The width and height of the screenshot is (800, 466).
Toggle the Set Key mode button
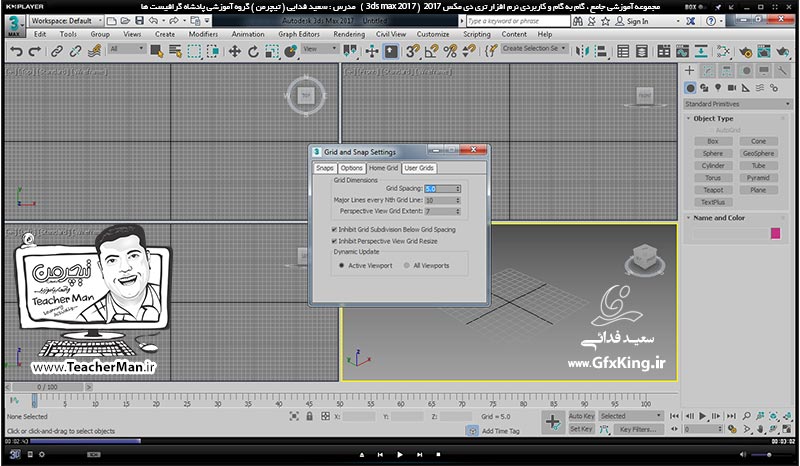tap(581, 429)
